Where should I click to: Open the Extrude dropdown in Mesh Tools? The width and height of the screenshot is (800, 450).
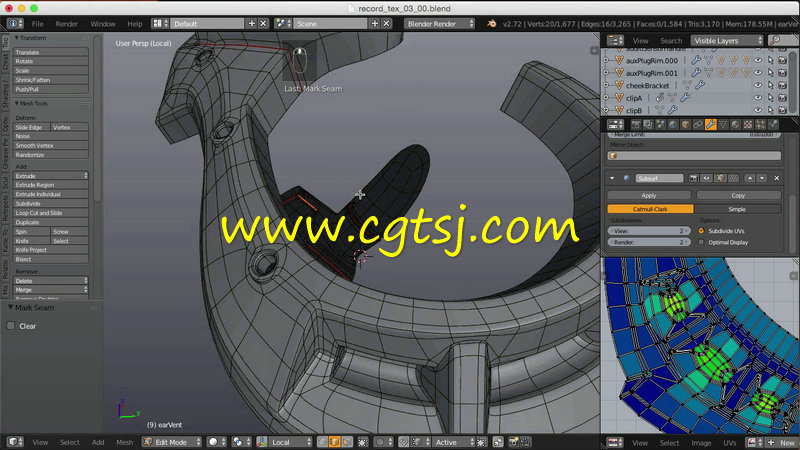[51, 176]
